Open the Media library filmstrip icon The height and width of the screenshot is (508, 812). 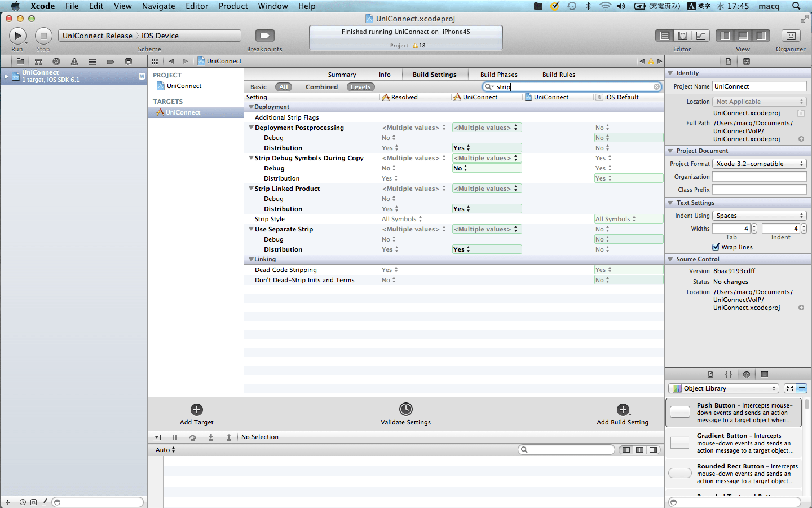[x=765, y=374]
